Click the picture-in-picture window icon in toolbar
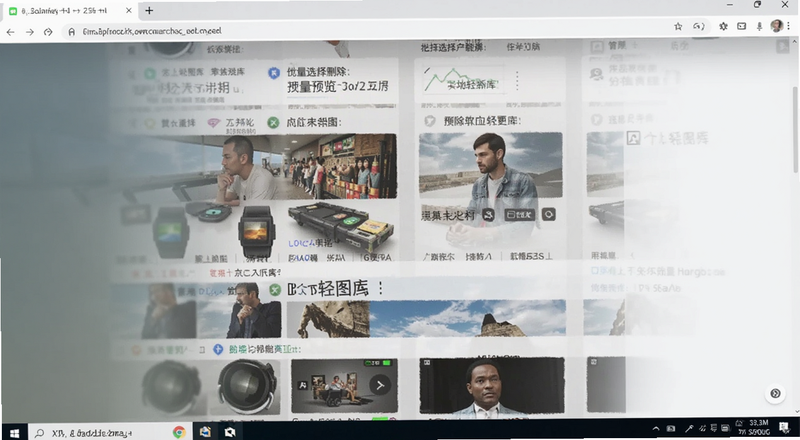 [x=741, y=27]
